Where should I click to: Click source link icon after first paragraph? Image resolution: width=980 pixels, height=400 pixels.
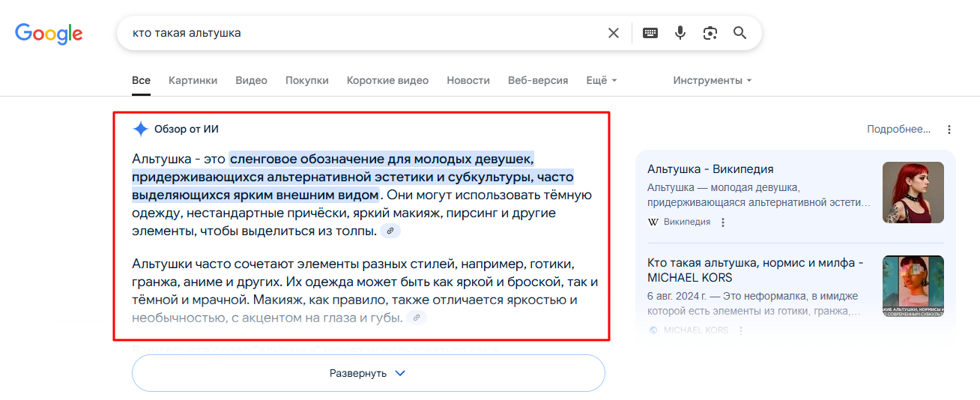click(390, 231)
